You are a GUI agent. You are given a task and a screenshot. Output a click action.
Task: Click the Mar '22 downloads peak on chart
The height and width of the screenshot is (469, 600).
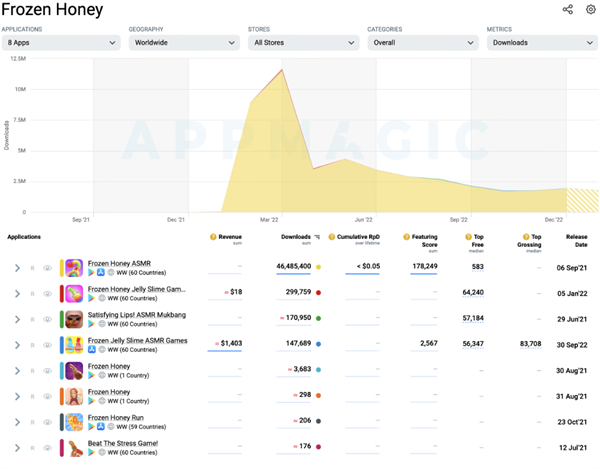282,70
